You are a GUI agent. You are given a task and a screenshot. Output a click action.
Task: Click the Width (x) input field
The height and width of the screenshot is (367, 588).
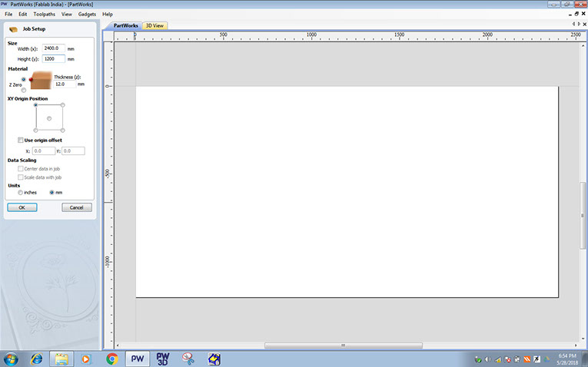click(54, 48)
